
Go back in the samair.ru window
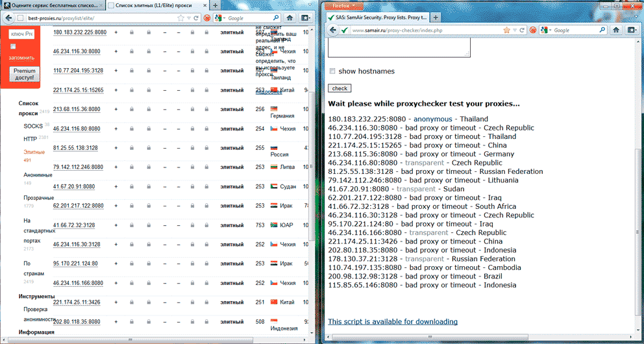click(x=334, y=31)
